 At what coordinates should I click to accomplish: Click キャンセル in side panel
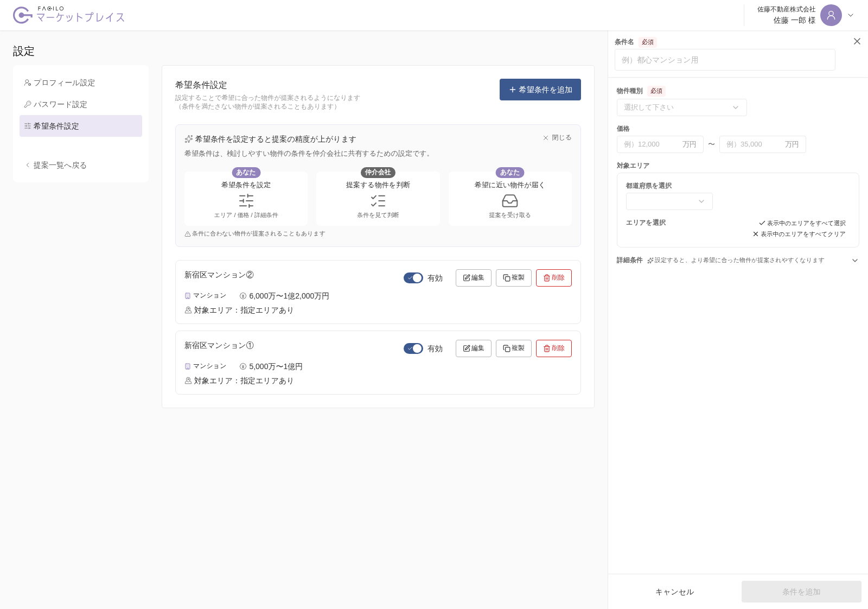(675, 592)
